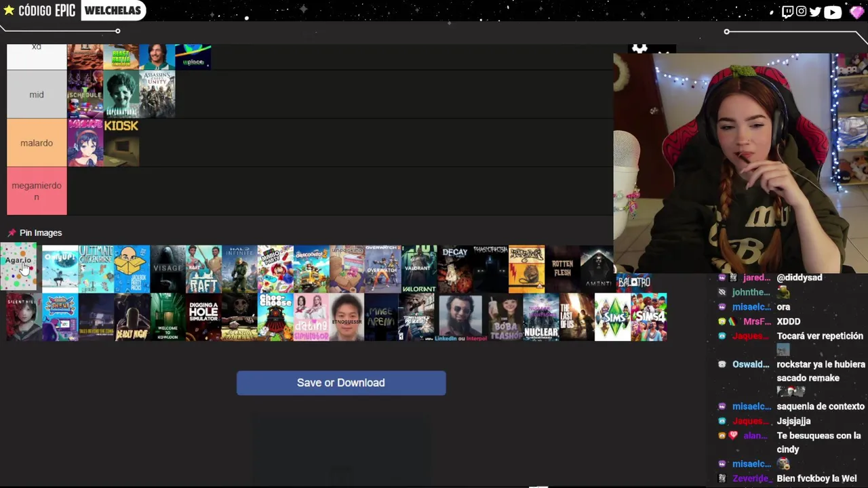This screenshot has width=868, height=488.
Task: Open the Twitch icon in header
Action: (x=787, y=12)
